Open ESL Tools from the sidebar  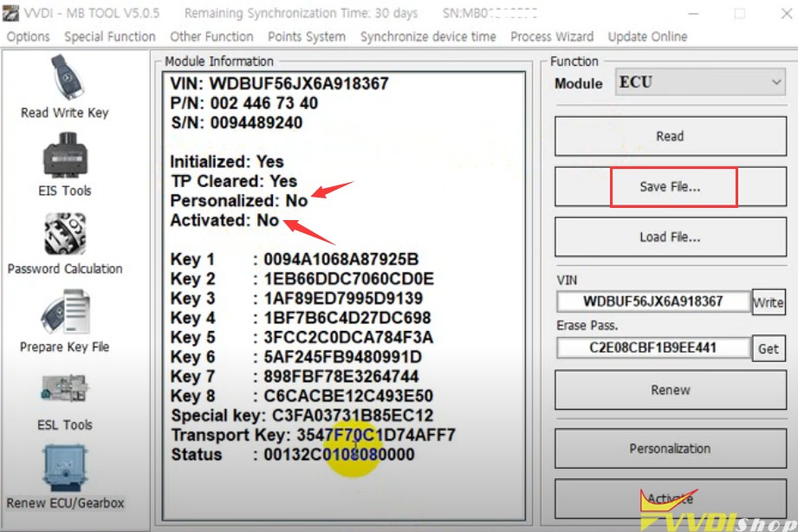pos(65,403)
